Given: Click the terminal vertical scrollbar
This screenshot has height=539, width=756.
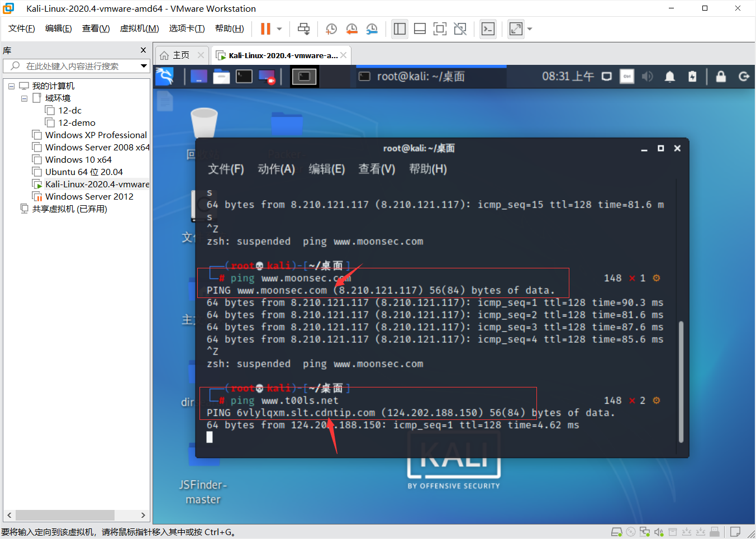Looking at the screenshot, I should point(681,382).
